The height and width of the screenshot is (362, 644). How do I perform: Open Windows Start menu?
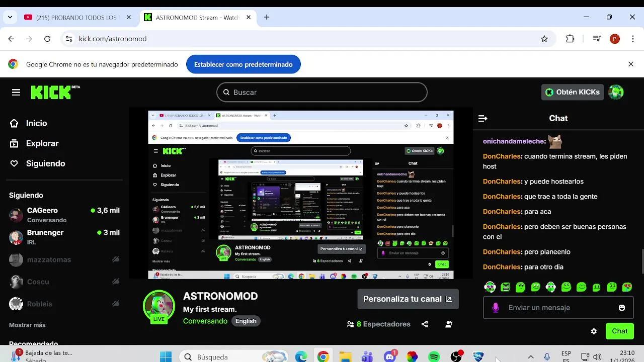[166, 357]
